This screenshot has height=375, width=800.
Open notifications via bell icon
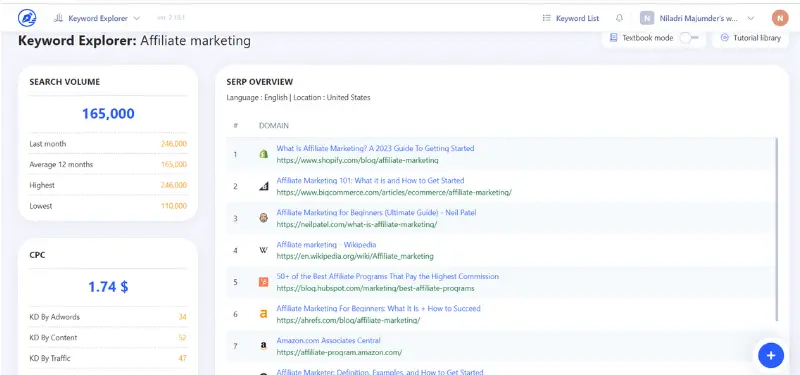pos(619,18)
